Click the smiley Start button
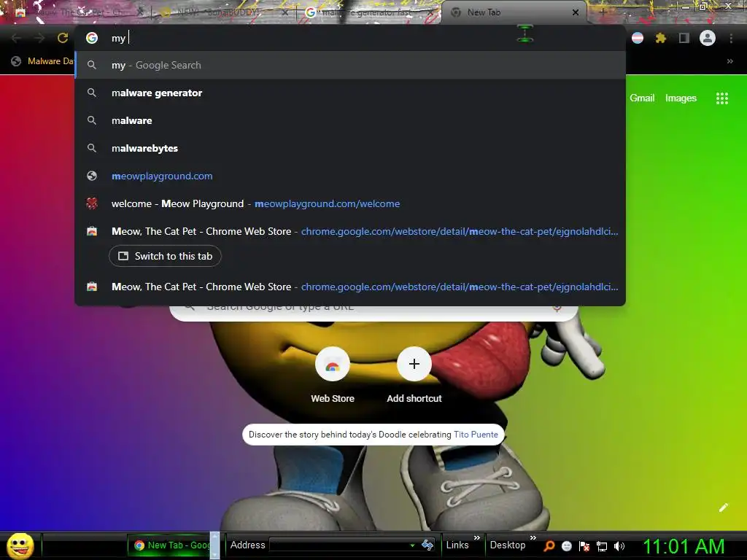747x560 pixels. [20, 545]
